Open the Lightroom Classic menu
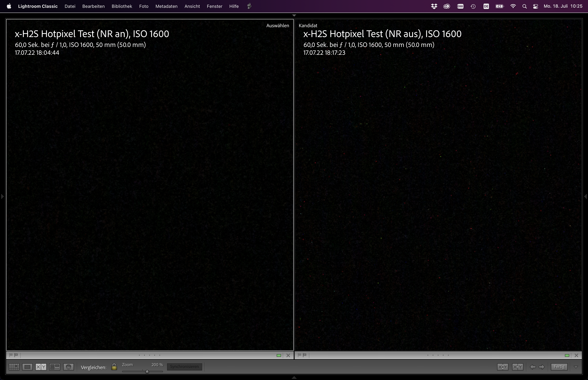Image resolution: width=588 pixels, height=380 pixels. 38,6
